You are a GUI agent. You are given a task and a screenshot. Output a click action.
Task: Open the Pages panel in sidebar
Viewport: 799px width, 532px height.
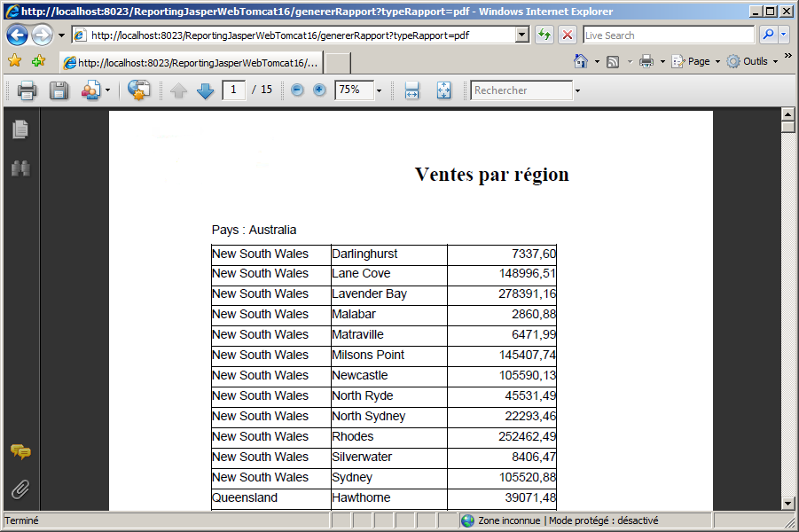tap(20, 129)
